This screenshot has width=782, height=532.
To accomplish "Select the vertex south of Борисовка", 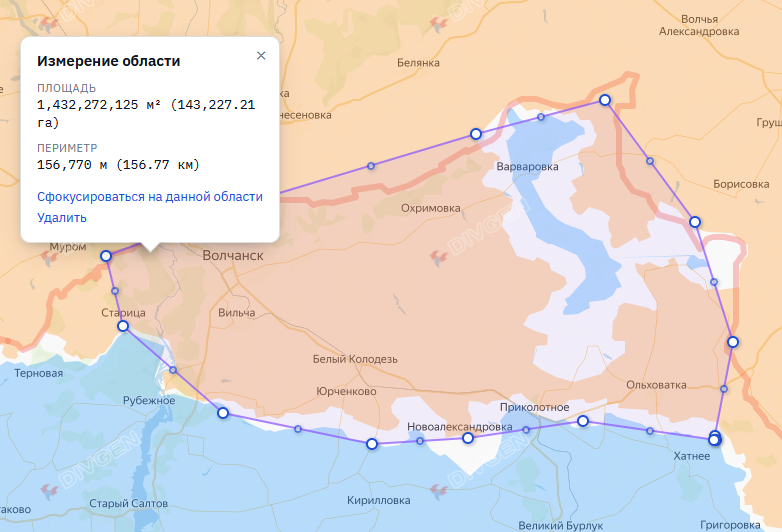I will click(x=695, y=221).
